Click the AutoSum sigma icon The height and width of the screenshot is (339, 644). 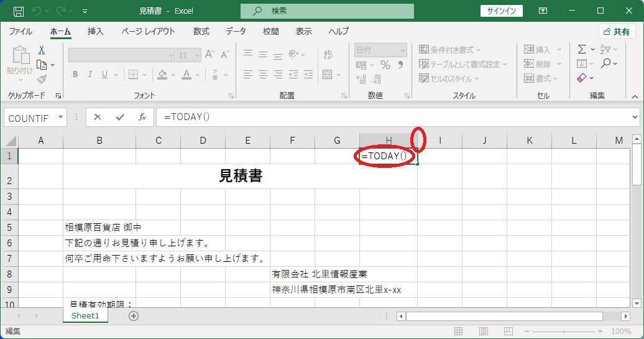[582, 49]
